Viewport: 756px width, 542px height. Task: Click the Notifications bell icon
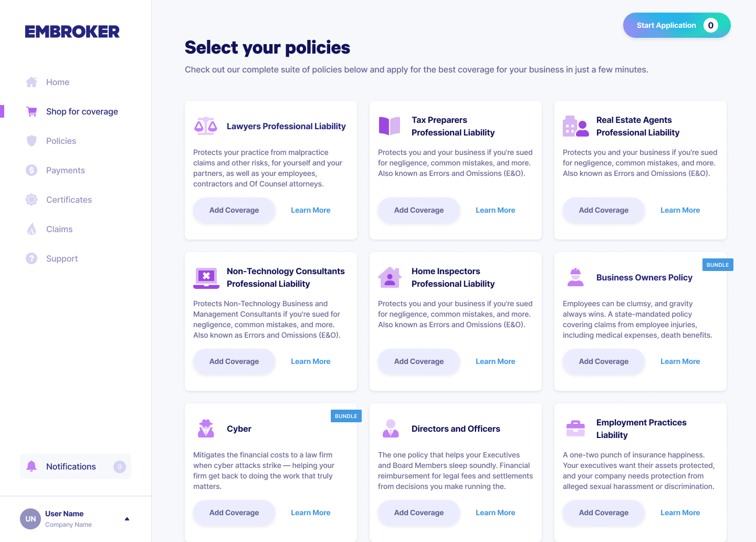pos(31,466)
